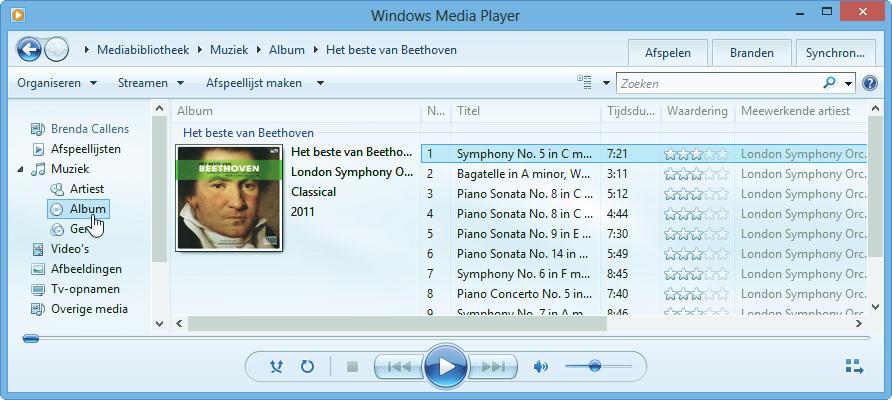Open the Afspeellijst maken arrow dropdown
This screenshot has height=400, width=892.
[320, 83]
